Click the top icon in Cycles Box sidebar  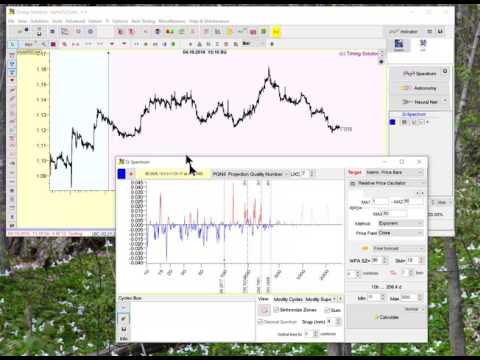tap(123, 308)
